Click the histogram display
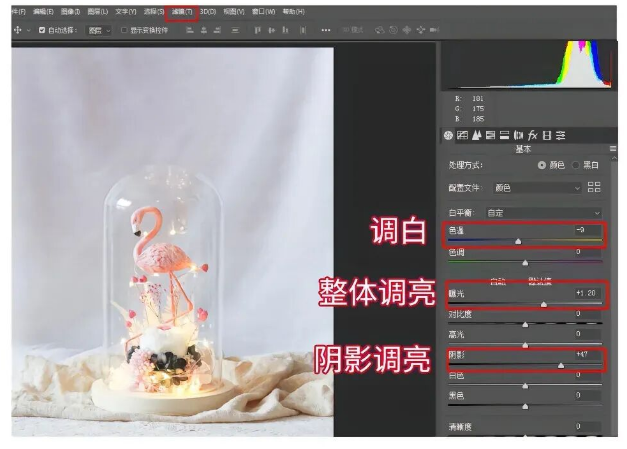This screenshot has width=627, height=449. tap(527, 65)
